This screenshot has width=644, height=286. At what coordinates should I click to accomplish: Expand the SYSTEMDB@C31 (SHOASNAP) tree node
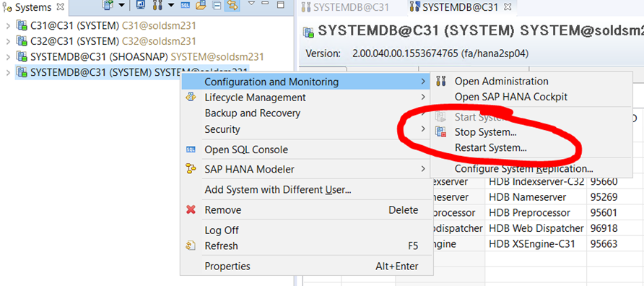8,57
